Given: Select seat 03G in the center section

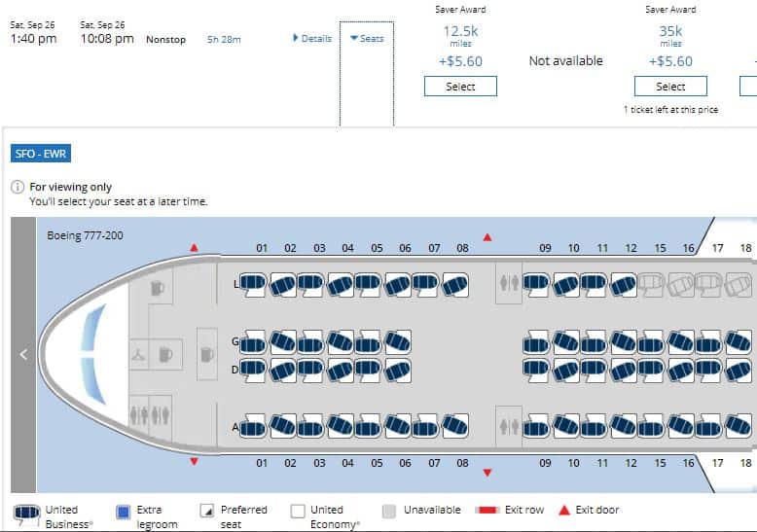Looking at the screenshot, I should 310,342.
